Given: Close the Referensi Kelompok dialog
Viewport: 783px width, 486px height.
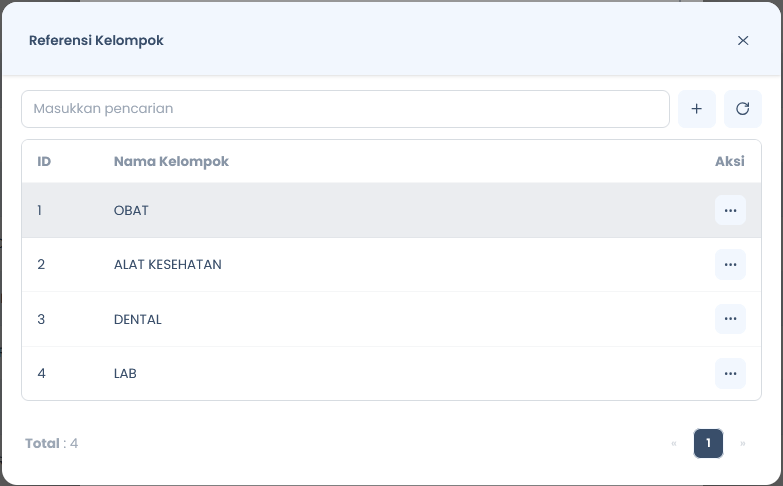Looking at the screenshot, I should tap(743, 40).
